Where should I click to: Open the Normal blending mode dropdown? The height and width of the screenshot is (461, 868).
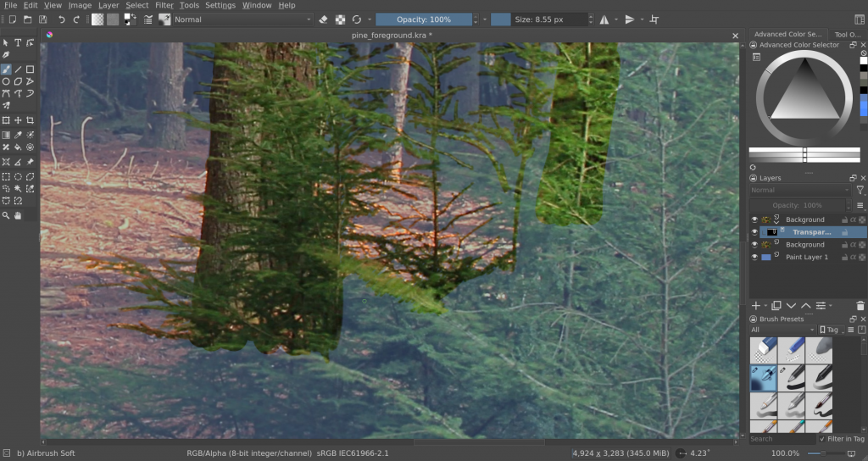[242, 19]
